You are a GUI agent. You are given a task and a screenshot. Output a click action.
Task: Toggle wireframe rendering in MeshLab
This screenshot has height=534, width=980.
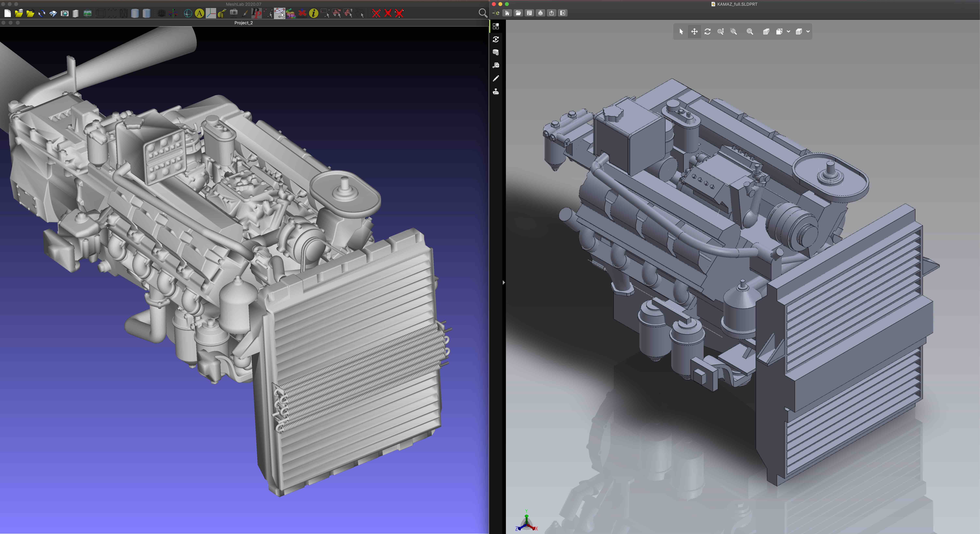click(124, 13)
